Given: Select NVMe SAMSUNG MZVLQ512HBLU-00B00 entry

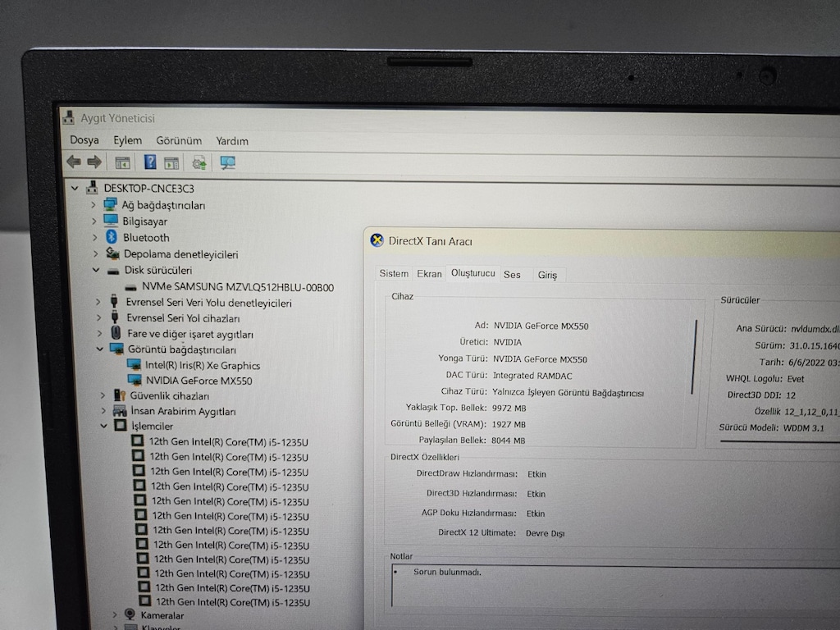Looking at the screenshot, I should 238,287.
